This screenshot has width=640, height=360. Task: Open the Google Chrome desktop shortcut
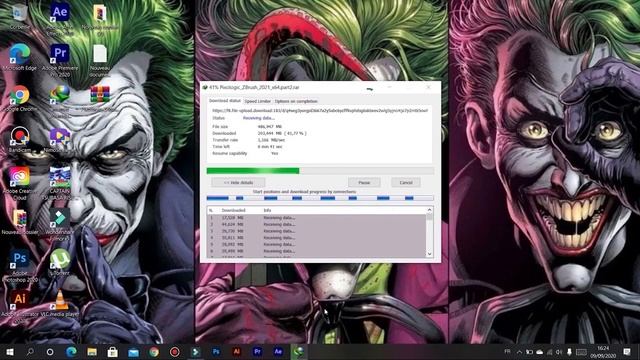19,99
